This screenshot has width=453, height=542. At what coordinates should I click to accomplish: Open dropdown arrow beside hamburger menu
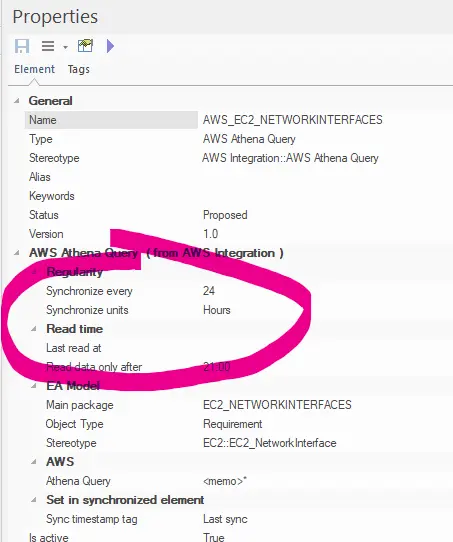coord(65,47)
